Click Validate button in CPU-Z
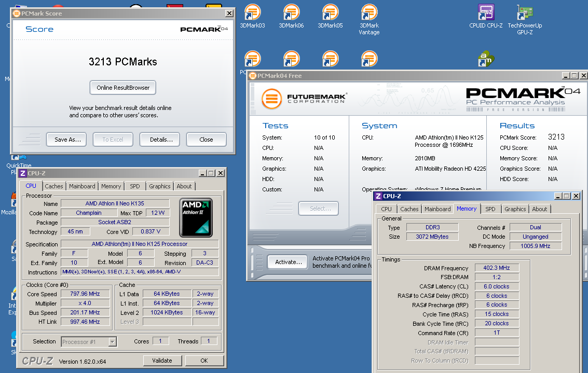 tap(162, 361)
